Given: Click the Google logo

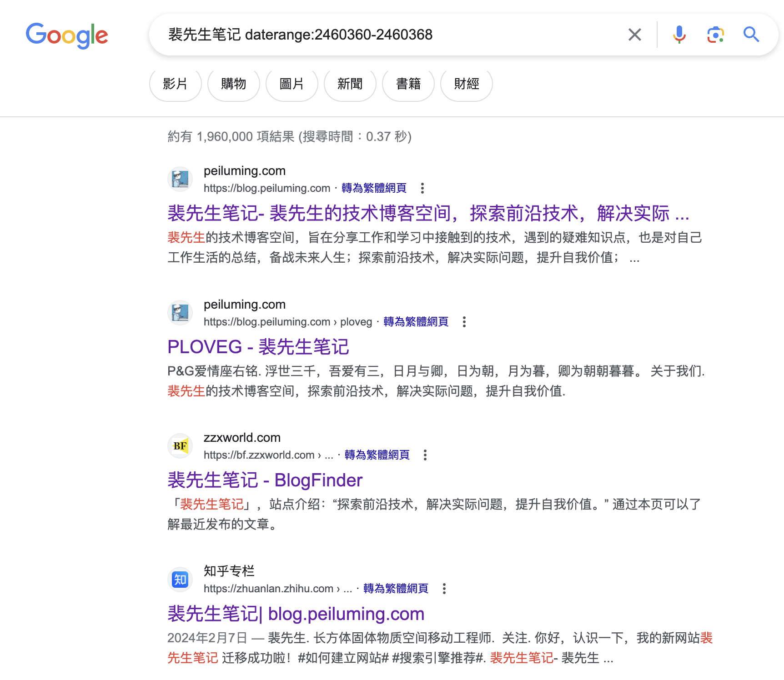Looking at the screenshot, I should click(x=67, y=35).
